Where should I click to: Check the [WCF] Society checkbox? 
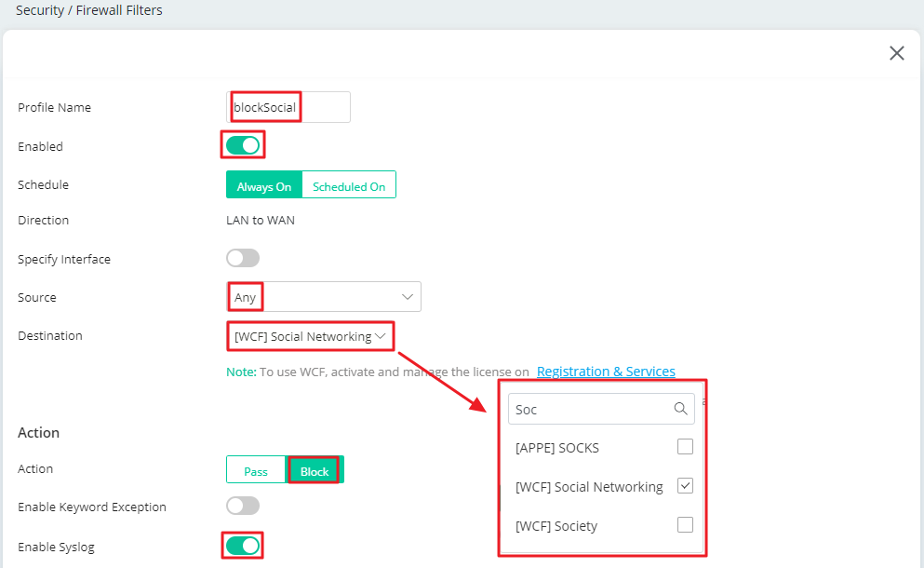point(685,525)
